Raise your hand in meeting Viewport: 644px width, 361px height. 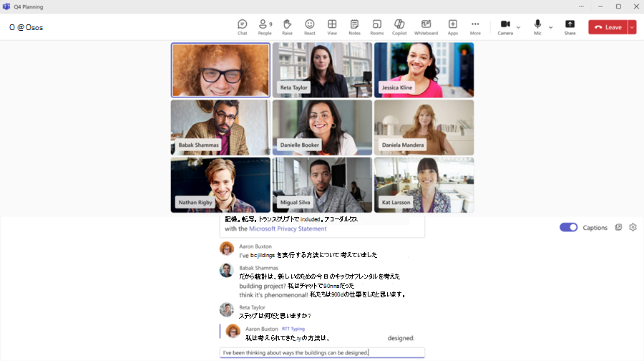click(x=287, y=27)
